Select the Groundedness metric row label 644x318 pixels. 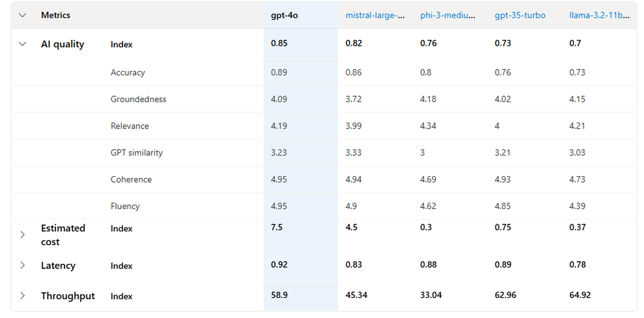[x=139, y=99]
